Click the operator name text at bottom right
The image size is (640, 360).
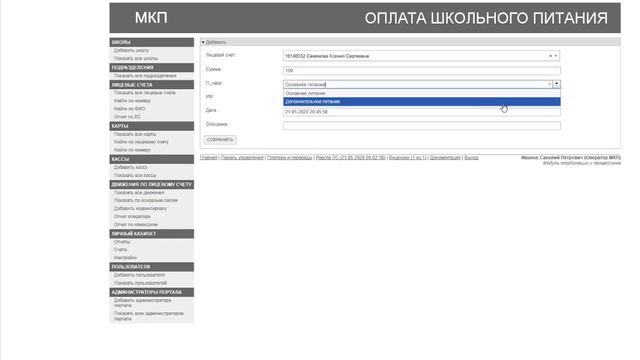pyautogui.click(x=571, y=158)
